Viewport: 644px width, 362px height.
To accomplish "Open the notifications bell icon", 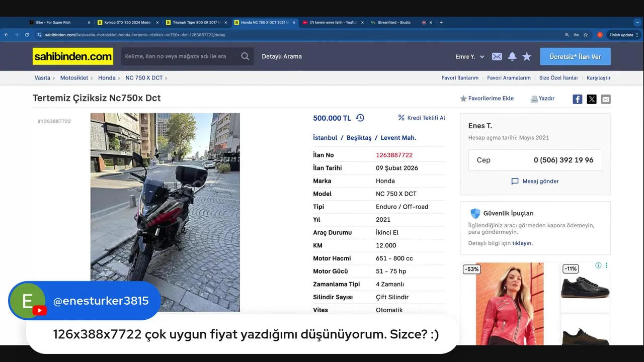I will click(512, 57).
